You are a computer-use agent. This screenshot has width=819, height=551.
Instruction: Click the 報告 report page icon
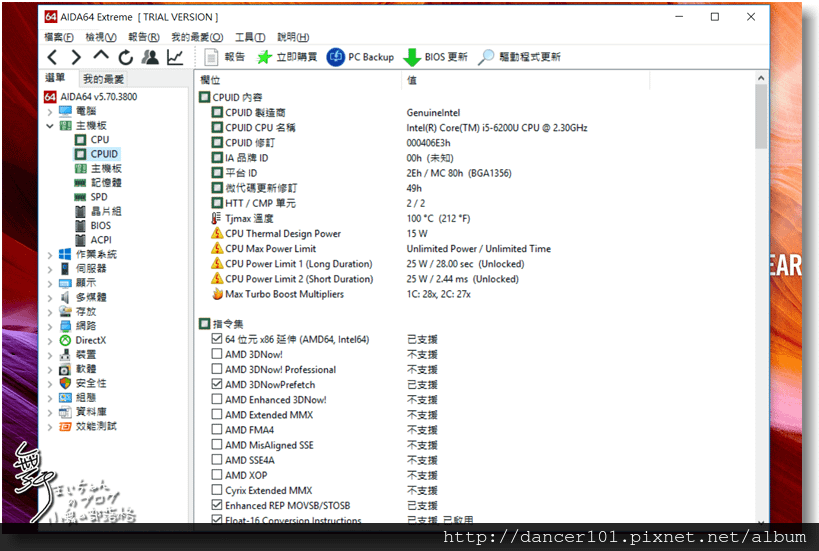coord(211,57)
